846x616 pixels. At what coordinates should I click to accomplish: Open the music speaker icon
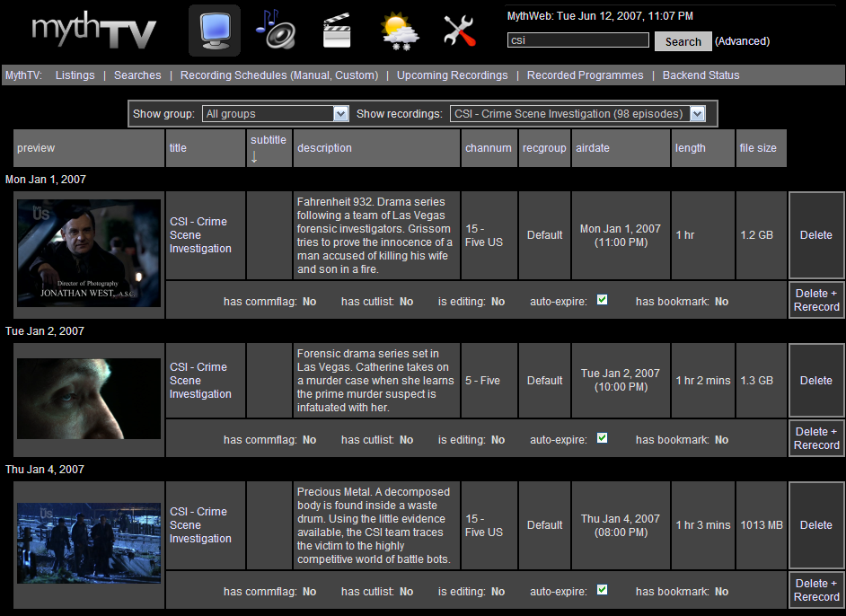pyautogui.click(x=275, y=30)
